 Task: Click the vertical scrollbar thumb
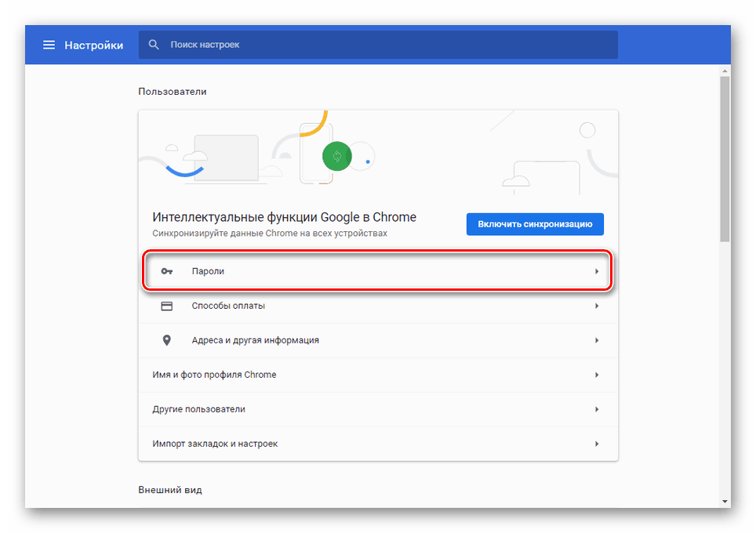(x=725, y=159)
